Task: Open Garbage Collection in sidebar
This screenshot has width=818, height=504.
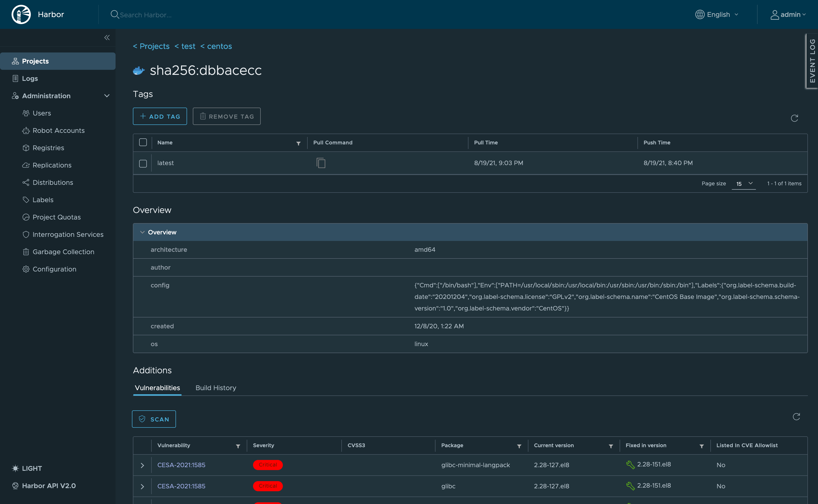Action: pos(63,252)
